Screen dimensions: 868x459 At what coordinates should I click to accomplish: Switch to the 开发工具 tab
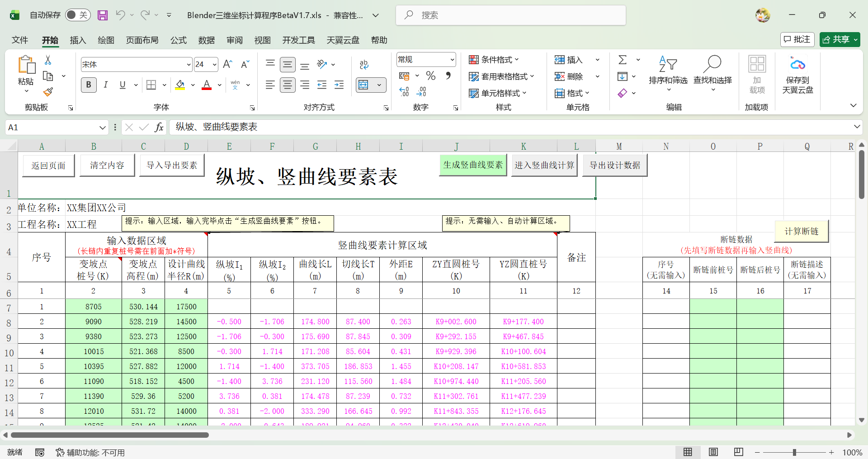(x=298, y=40)
